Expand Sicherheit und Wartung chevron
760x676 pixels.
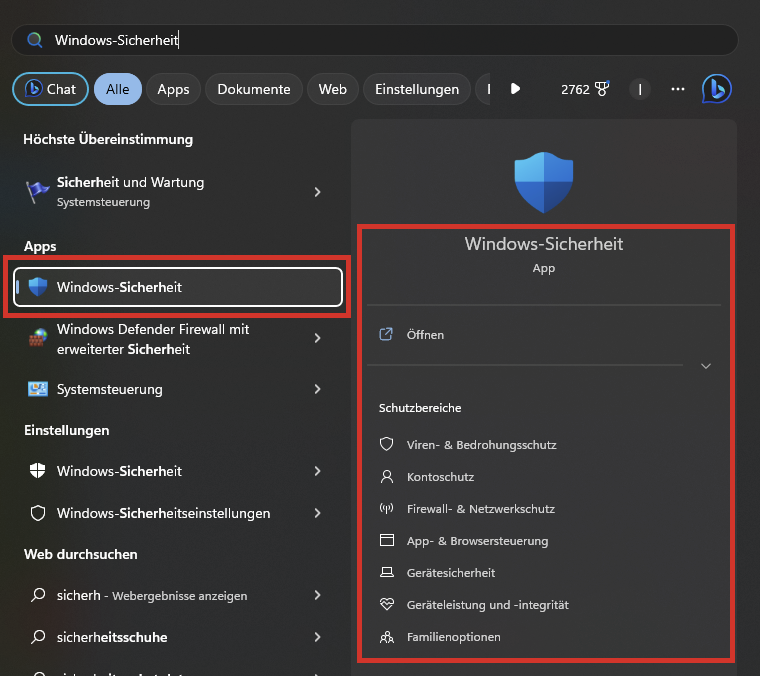[317, 191]
